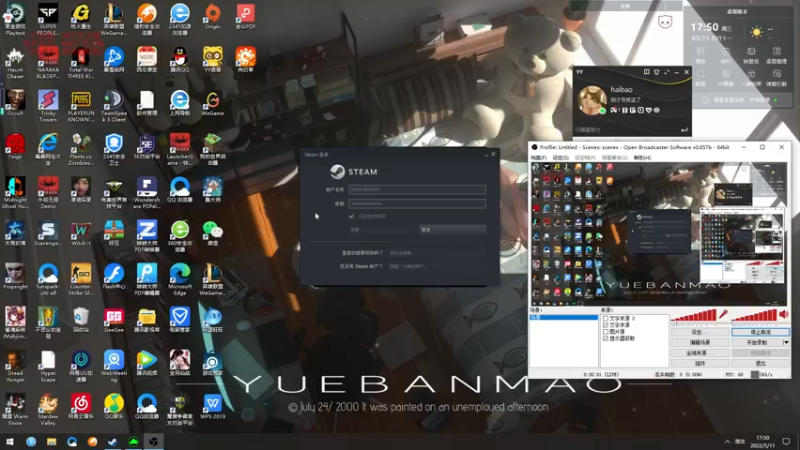Open the Plants vs. Zombies icon

(x=81, y=149)
